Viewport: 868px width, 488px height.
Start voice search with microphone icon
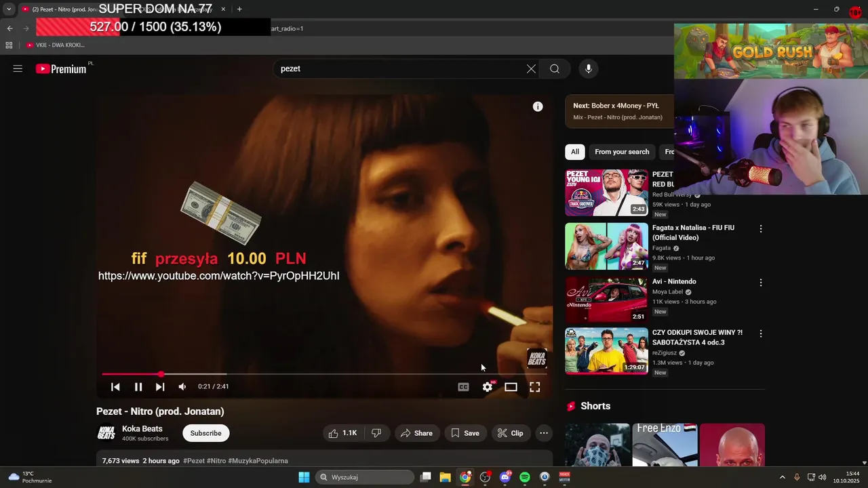click(589, 68)
